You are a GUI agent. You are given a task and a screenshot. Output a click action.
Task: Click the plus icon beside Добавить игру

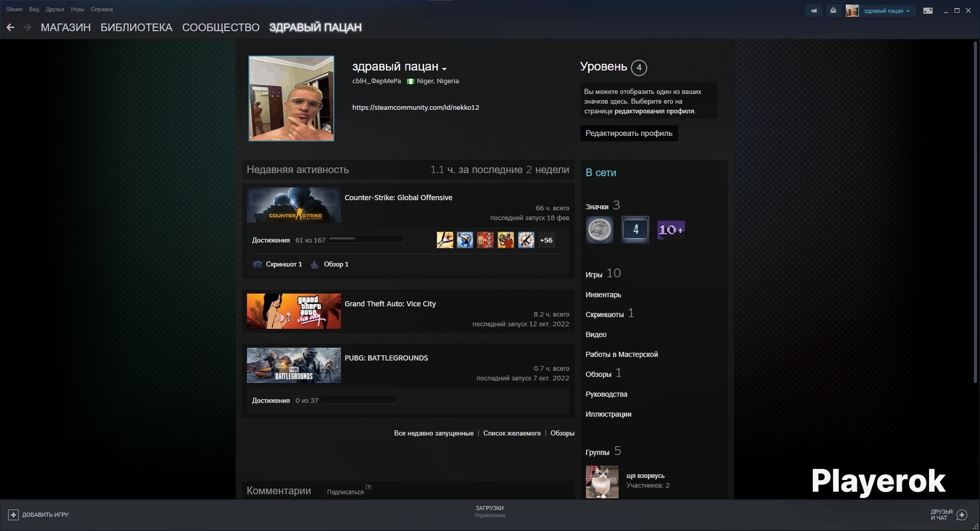coord(13,515)
